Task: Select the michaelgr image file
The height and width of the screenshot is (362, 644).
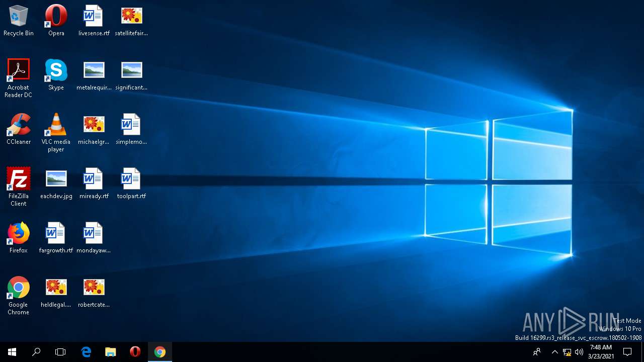Action: pos(94,129)
